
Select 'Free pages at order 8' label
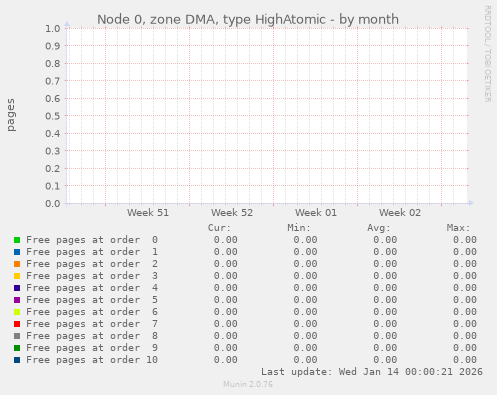(92, 336)
